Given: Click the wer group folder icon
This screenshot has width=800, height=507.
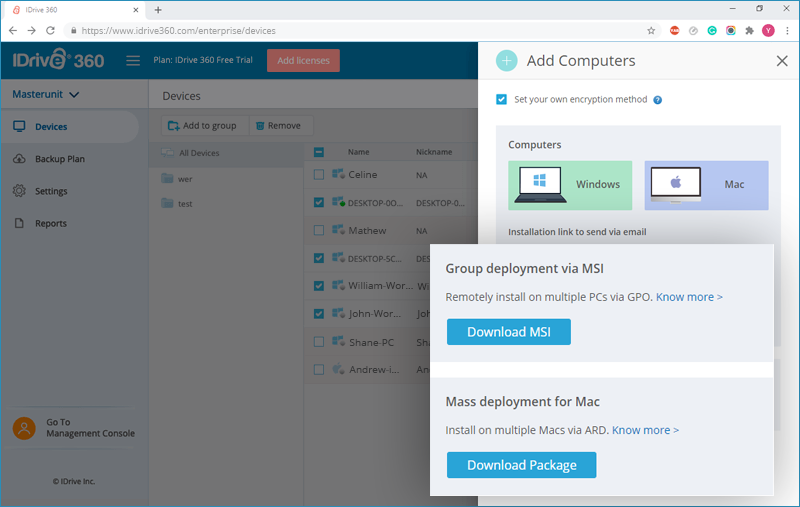Looking at the screenshot, I should coord(167,178).
